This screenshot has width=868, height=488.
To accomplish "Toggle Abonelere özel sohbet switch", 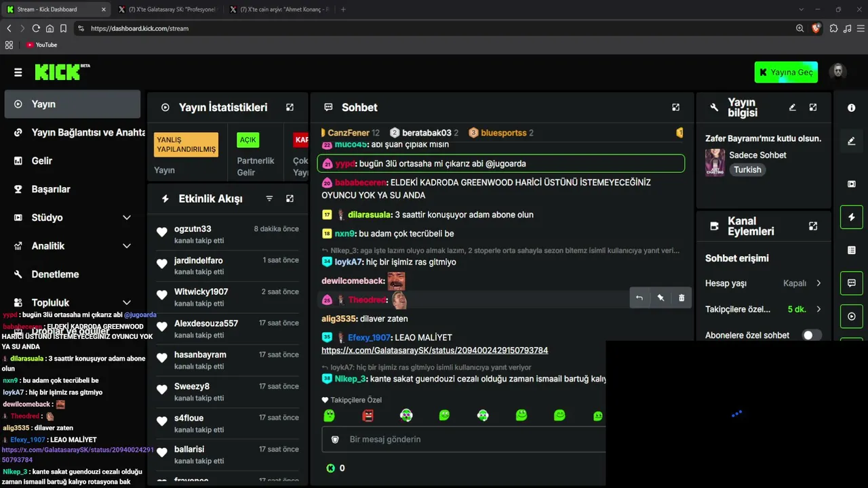I will (x=812, y=335).
